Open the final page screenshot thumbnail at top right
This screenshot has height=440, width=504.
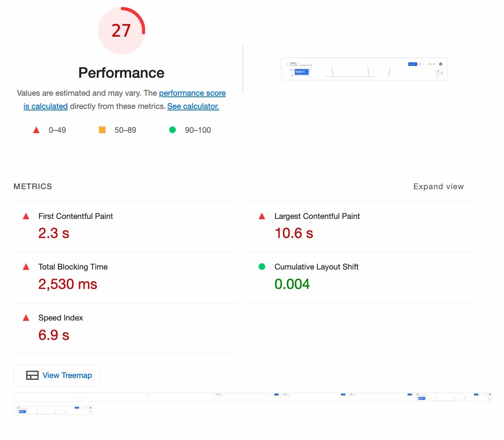(364, 69)
